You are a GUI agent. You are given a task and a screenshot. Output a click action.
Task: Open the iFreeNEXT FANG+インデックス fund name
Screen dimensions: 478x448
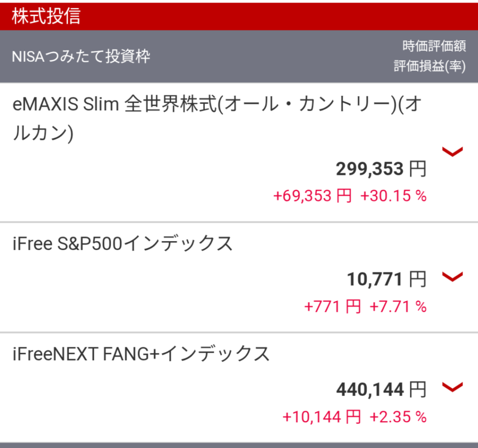pyautogui.click(x=141, y=354)
